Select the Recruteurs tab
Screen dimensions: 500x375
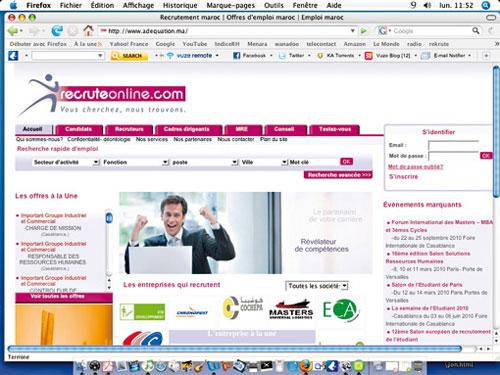(129, 129)
